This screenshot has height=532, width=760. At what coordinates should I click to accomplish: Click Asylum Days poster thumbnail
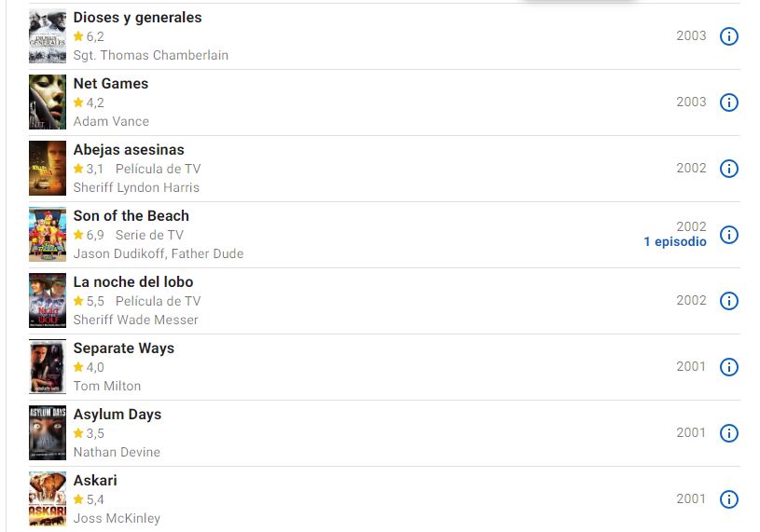point(47,433)
